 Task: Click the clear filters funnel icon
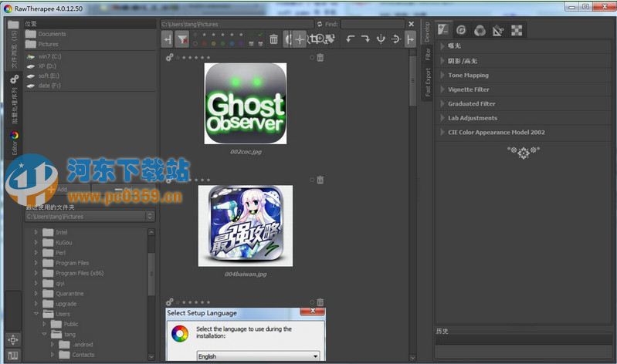(182, 39)
